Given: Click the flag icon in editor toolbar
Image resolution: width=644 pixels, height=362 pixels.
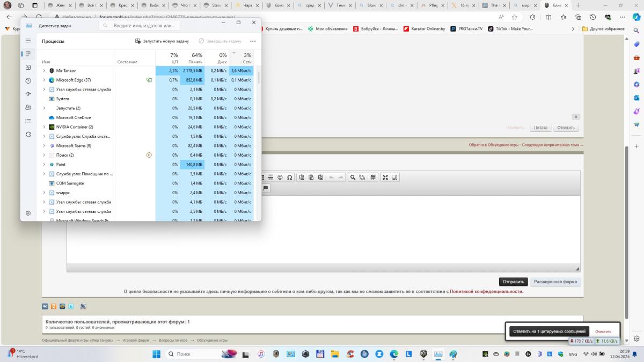Looking at the screenshot, I should [x=266, y=188].
